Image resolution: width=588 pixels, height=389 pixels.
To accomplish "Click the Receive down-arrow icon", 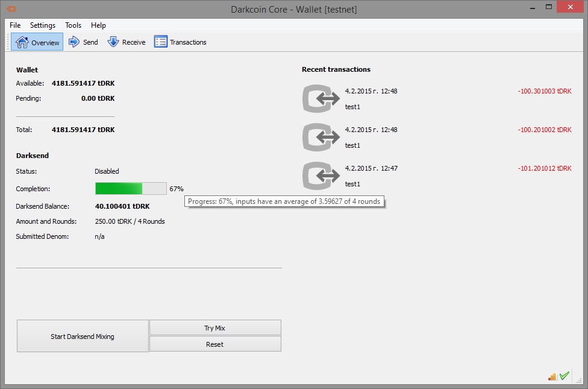I will [x=113, y=42].
